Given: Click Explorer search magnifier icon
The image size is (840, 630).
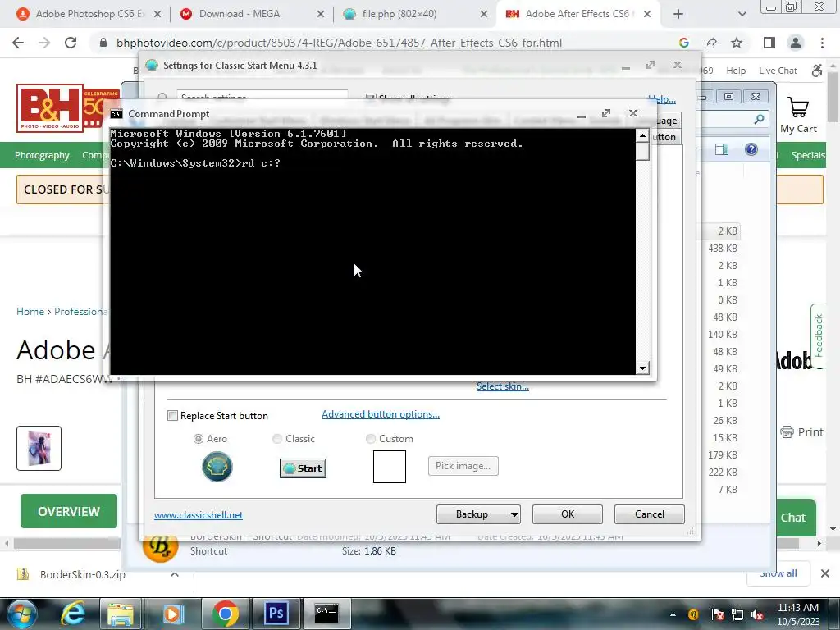Looking at the screenshot, I should point(759,119).
